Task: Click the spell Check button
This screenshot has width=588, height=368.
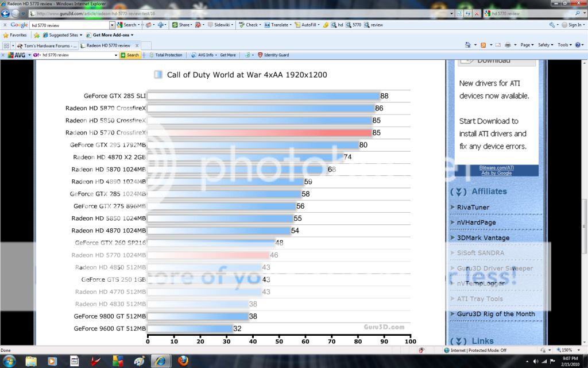Action: pos(250,25)
